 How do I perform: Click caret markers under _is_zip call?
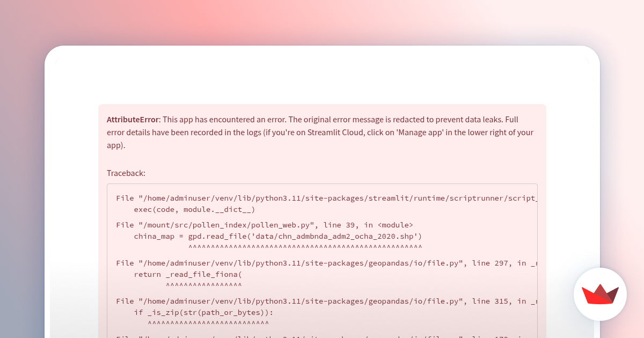tap(208, 324)
